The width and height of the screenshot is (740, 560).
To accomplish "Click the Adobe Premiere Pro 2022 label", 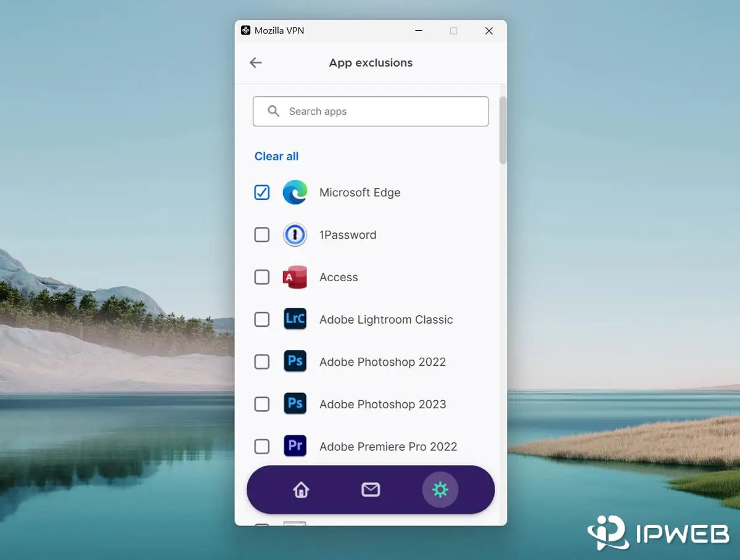I will point(388,447).
